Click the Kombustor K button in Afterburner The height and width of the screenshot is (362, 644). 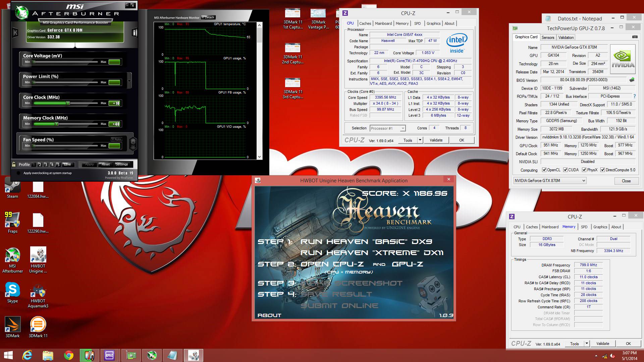[15, 33]
